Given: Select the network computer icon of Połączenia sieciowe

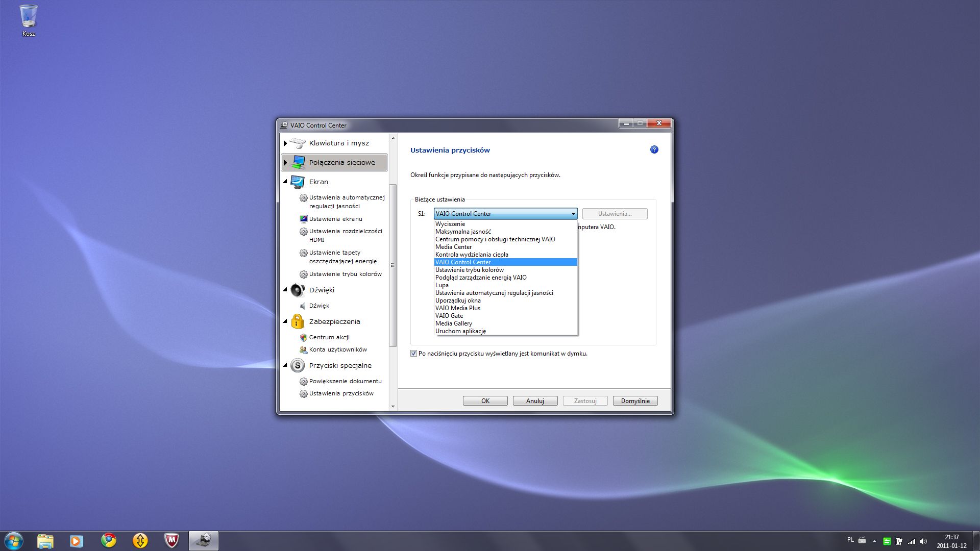Looking at the screenshot, I should click(298, 162).
